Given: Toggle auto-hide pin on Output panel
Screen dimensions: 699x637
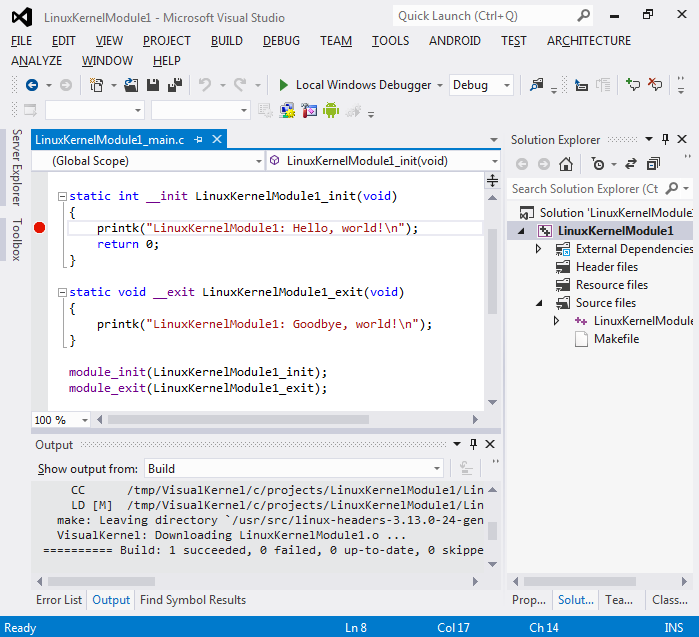Looking at the screenshot, I should [473, 444].
